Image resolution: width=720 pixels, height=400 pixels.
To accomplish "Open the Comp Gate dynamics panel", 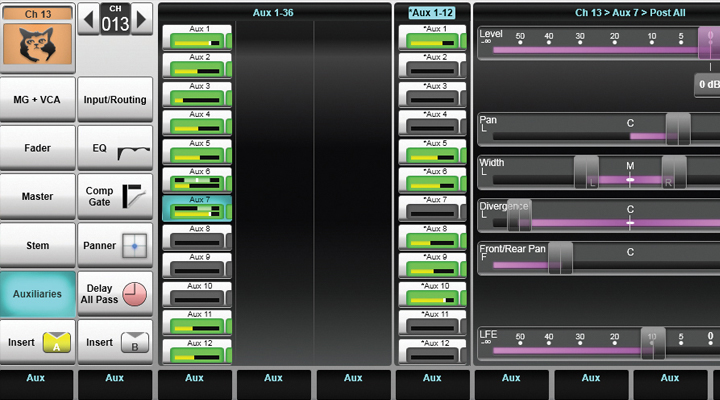I will click(x=115, y=196).
